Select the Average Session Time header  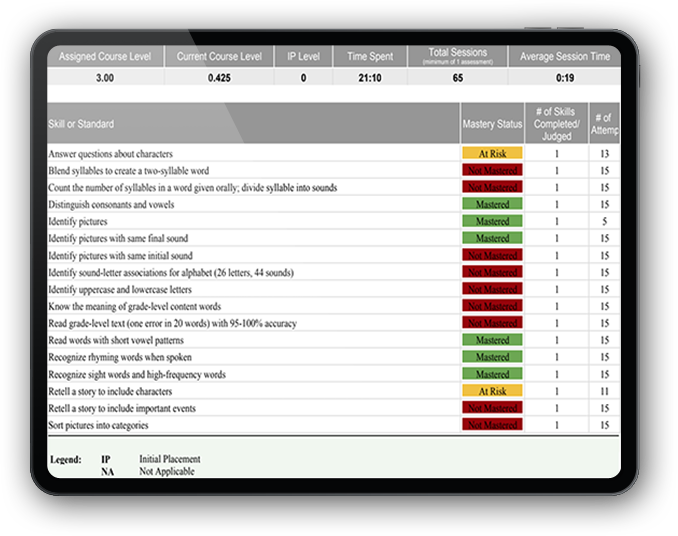tap(564, 57)
